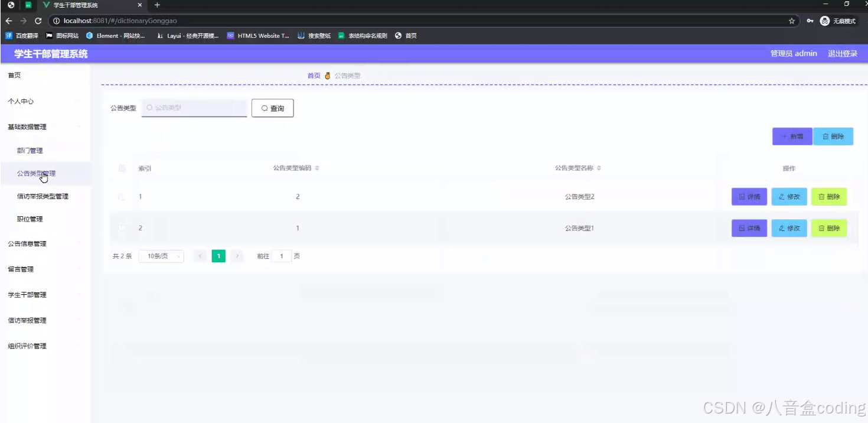Open a new browser tab with plus

(x=157, y=5)
